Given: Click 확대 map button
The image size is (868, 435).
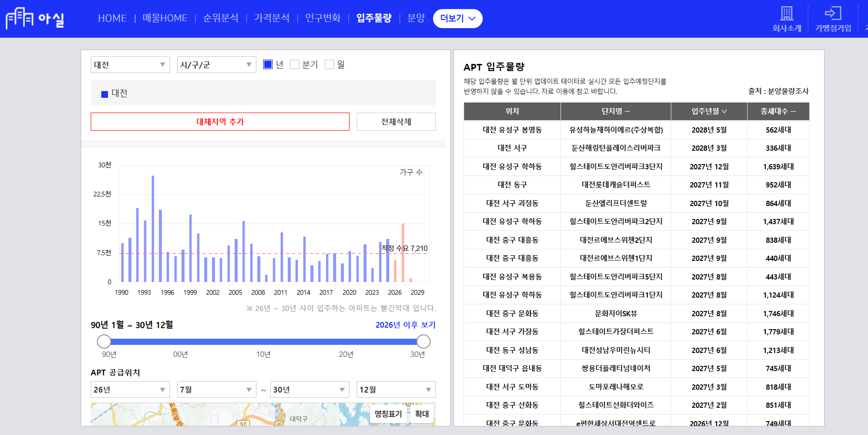Looking at the screenshot, I should click(422, 414).
